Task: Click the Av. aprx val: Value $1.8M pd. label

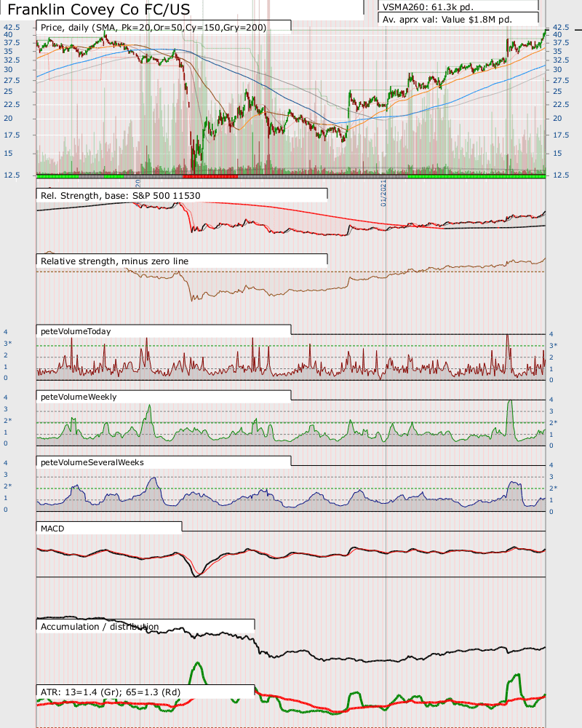Action: pyautogui.click(x=447, y=20)
